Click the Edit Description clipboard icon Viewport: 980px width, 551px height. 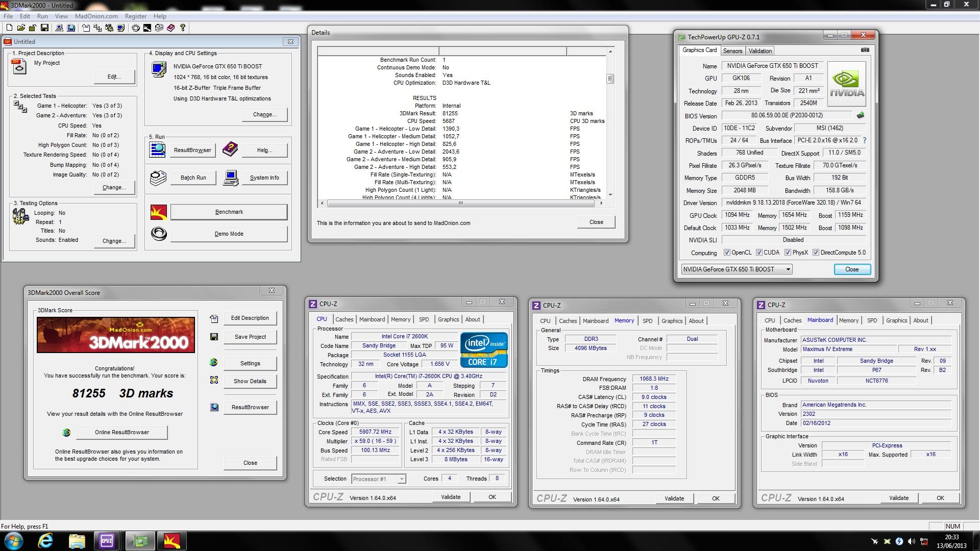pos(214,319)
